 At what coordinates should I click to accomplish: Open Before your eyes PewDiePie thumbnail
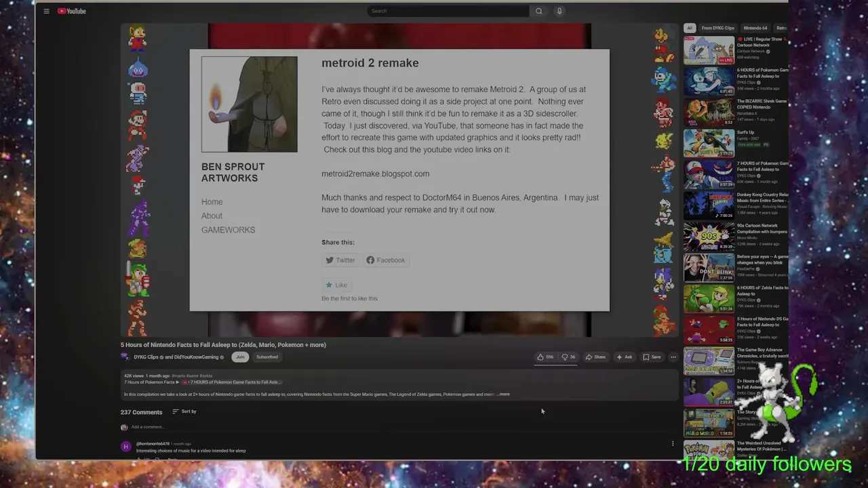709,268
